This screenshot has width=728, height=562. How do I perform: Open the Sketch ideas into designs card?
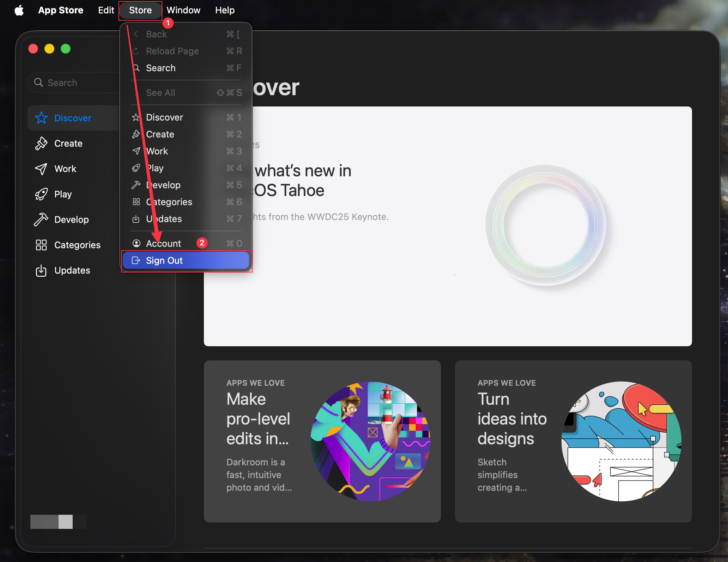click(x=573, y=441)
